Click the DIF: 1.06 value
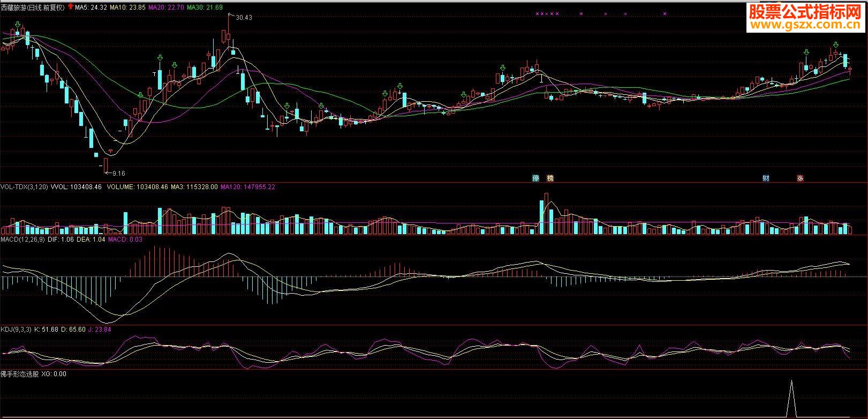Viewport: 868px width, 419px height. 61,240
